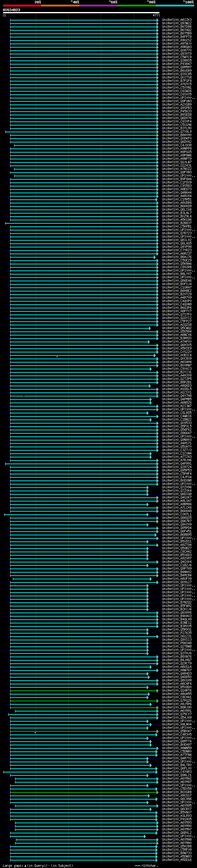
Task: Open hit UniRef100_Q9N9V3
Action: coord(176,440)
